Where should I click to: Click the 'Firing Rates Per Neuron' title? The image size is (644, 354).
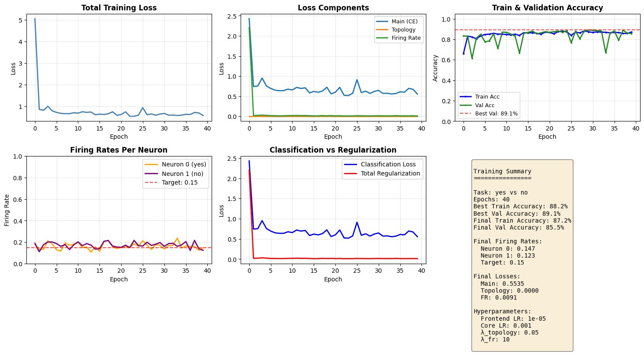point(119,150)
